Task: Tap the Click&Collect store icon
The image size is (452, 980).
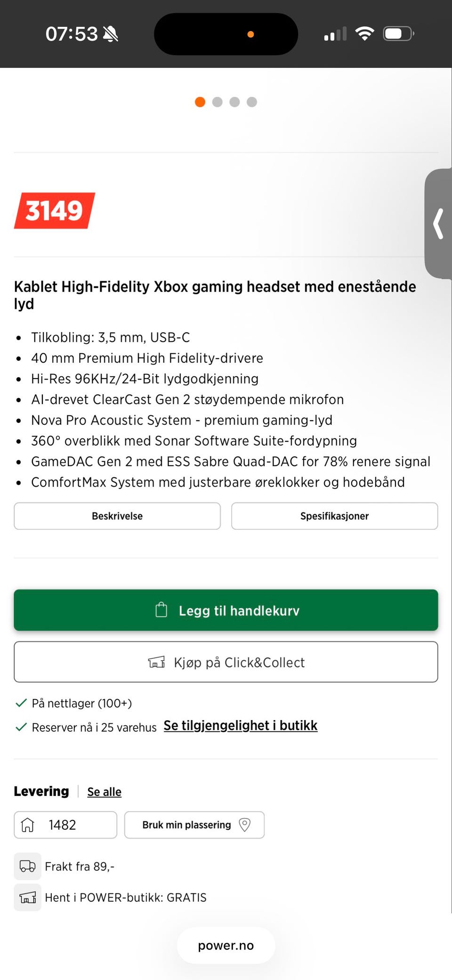Action: point(156,662)
